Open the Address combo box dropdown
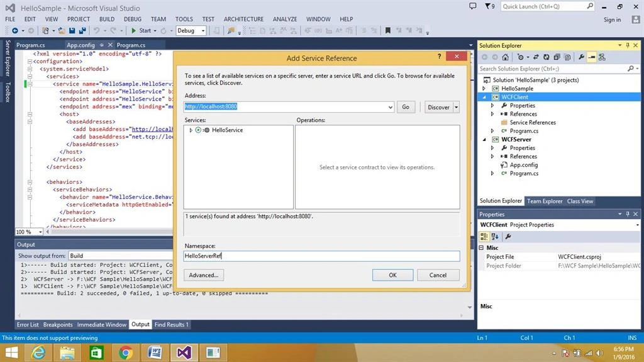The width and height of the screenshot is (644, 362). tap(390, 107)
